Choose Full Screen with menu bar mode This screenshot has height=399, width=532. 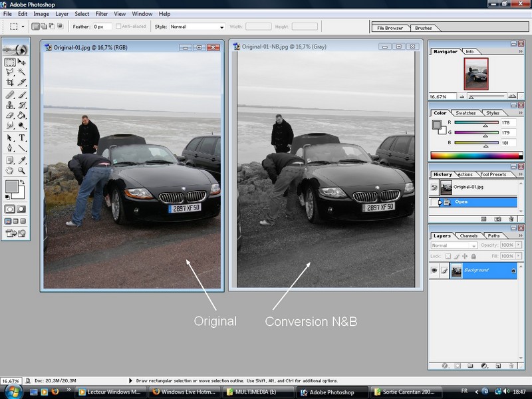tap(15, 221)
